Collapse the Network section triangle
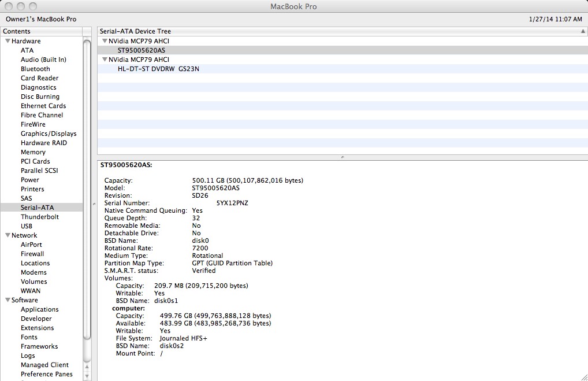The height and width of the screenshot is (381, 588). click(x=8, y=235)
